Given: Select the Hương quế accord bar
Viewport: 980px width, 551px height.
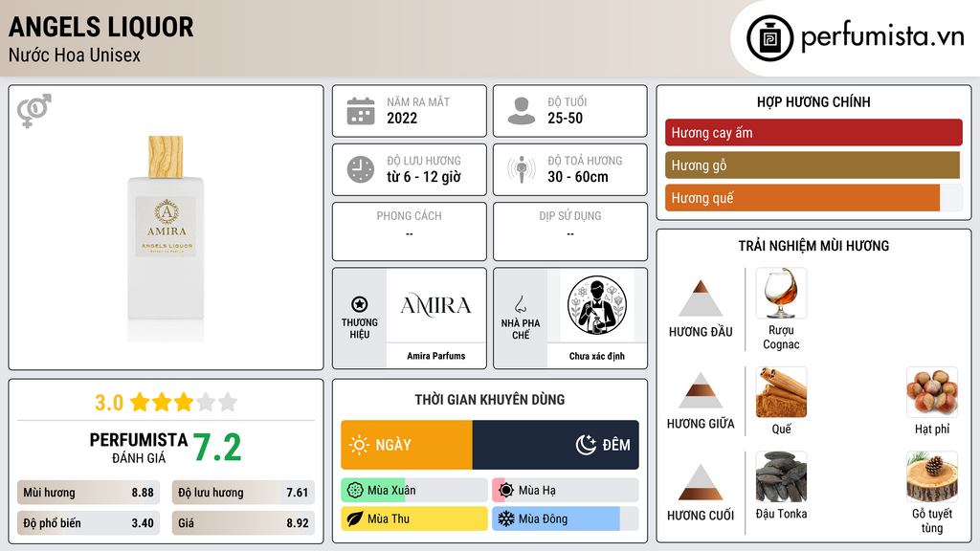Looking at the screenshot, I should tap(813, 197).
